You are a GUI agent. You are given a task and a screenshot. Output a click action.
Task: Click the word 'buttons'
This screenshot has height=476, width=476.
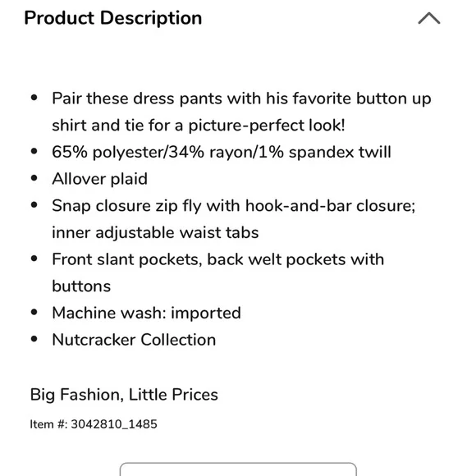coord(81,286)
